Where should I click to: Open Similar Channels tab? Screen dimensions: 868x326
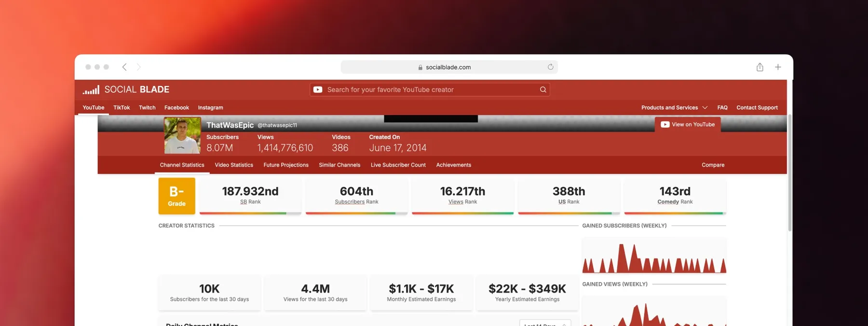339,165
